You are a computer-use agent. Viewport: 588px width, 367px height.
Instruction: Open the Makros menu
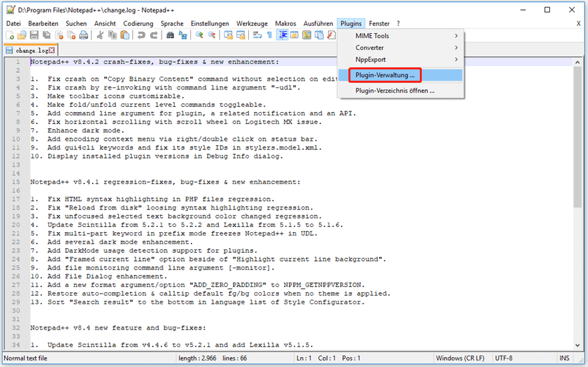[286, 23]
